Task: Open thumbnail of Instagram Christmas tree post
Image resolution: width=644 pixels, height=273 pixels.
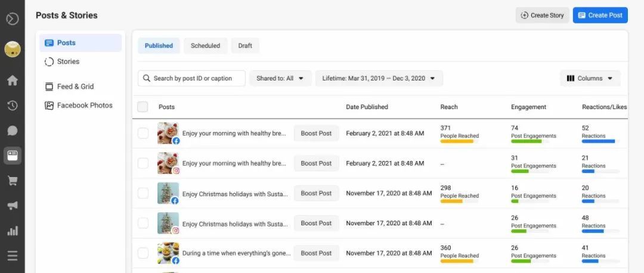Action: 168,223
